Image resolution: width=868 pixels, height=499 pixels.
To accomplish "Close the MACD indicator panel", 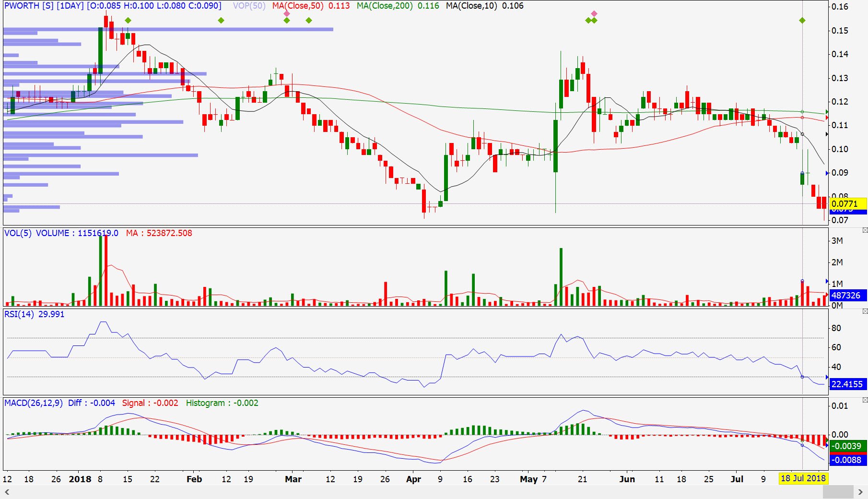I will point(865,400).
